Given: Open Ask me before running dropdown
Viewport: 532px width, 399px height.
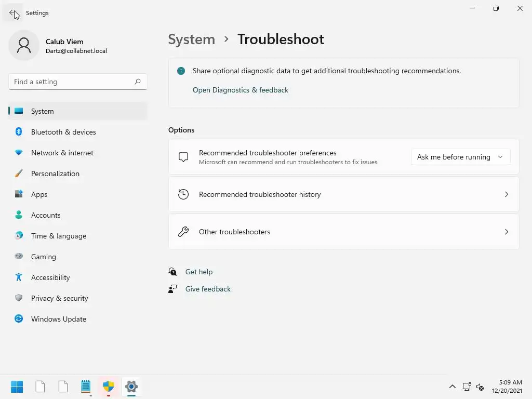Looking at the screenshot, I should [460, 157].
